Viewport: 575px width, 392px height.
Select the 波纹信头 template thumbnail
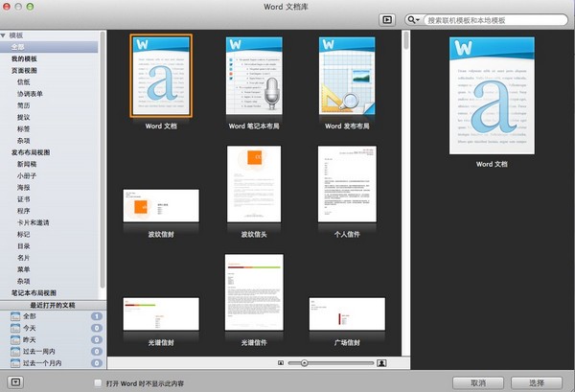254,185
